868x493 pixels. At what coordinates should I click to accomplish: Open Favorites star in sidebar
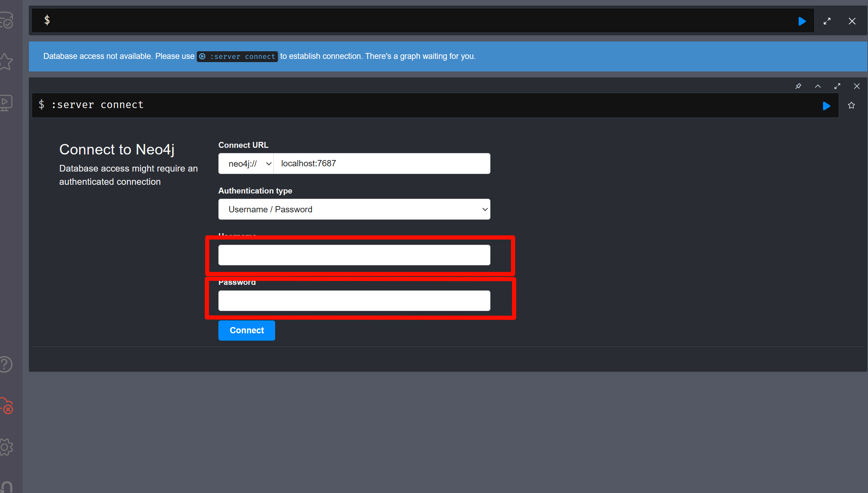coord(6,62)
